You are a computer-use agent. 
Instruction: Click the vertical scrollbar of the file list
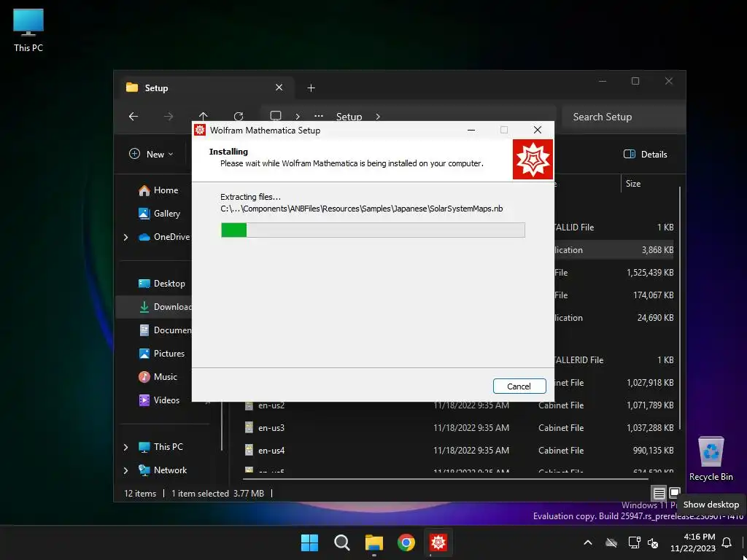click(679, 307)
